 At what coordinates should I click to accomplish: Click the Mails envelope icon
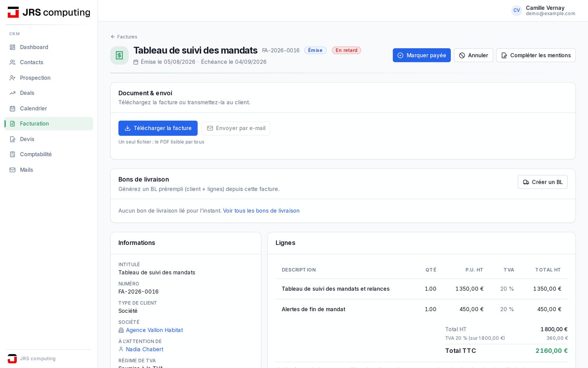click(13, 170)
